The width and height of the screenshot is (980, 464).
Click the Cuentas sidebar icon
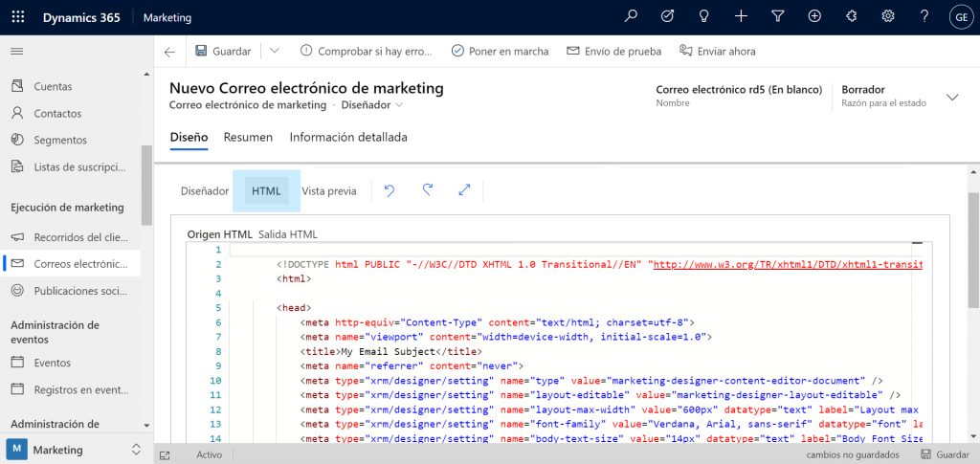tap(17, 86)
